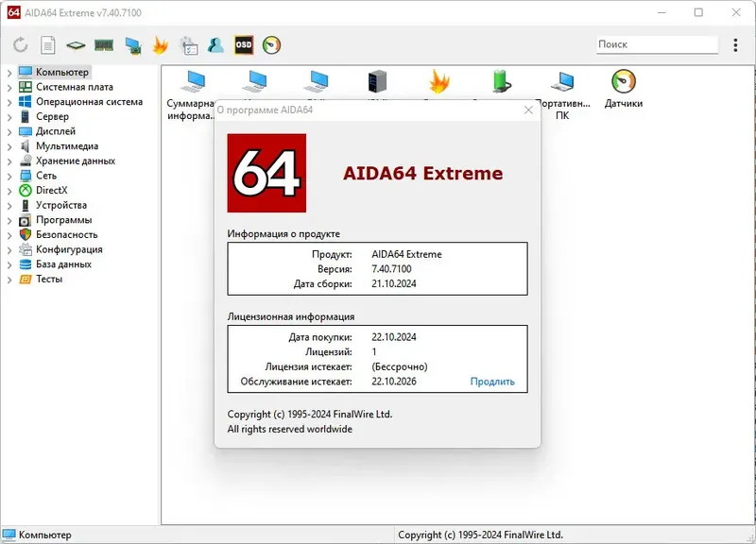This screenshot has height=544, width=756.
Task: Select Компьютер in the tree
Action: click(x=62, y=73)
